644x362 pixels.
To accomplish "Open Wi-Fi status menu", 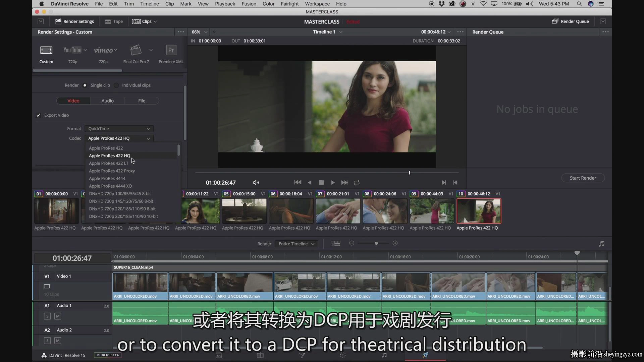I will [483, 4].
